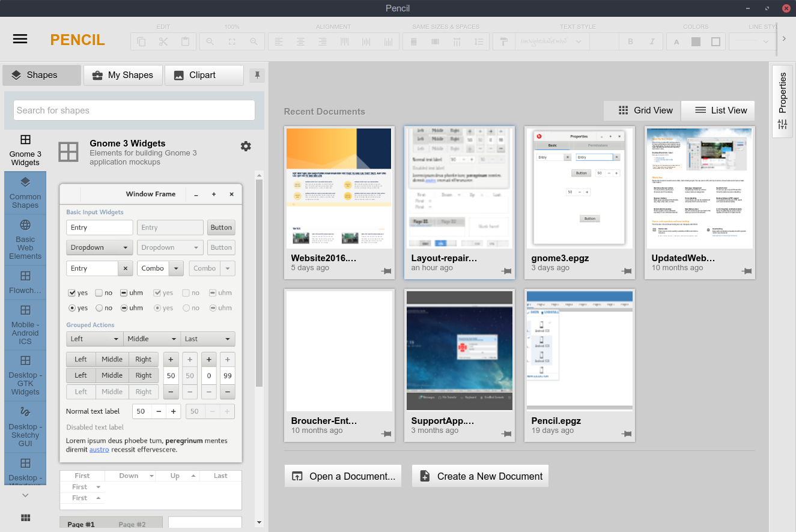Click the equal vertical spacing icon
This screenshot has height=532, width=796.
[479, 41]
